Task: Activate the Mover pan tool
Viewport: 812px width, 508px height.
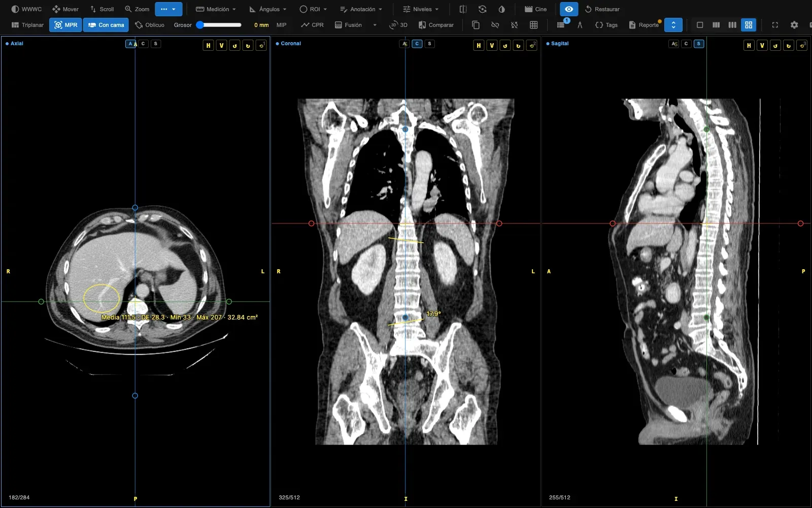Action: click(x=65, y=9)
